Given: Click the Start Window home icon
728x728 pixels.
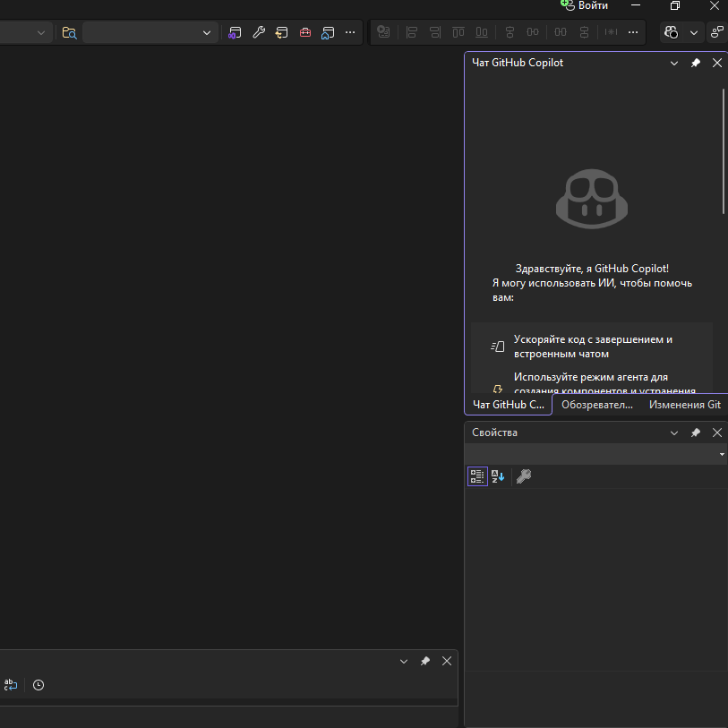Looking at the screenshot, I should click(x=328, y=32).
